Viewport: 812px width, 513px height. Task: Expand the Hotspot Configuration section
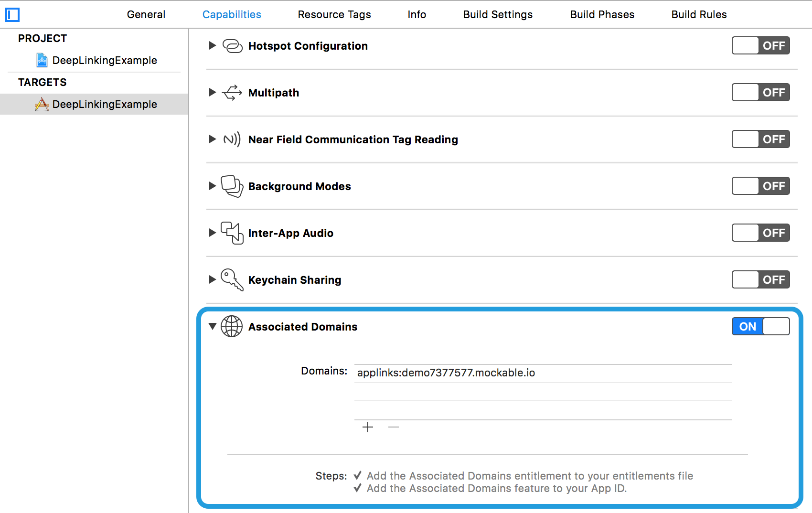[x=212, y=45]
